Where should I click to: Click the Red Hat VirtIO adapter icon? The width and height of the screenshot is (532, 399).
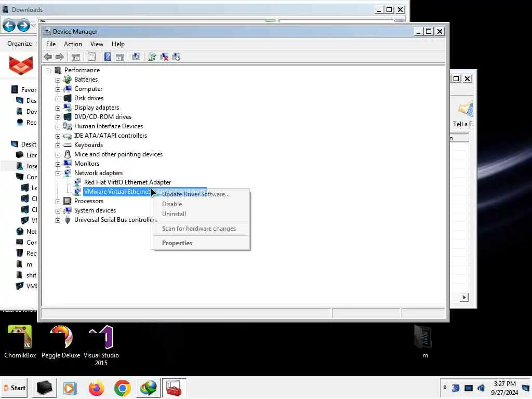tap(77, 182)
